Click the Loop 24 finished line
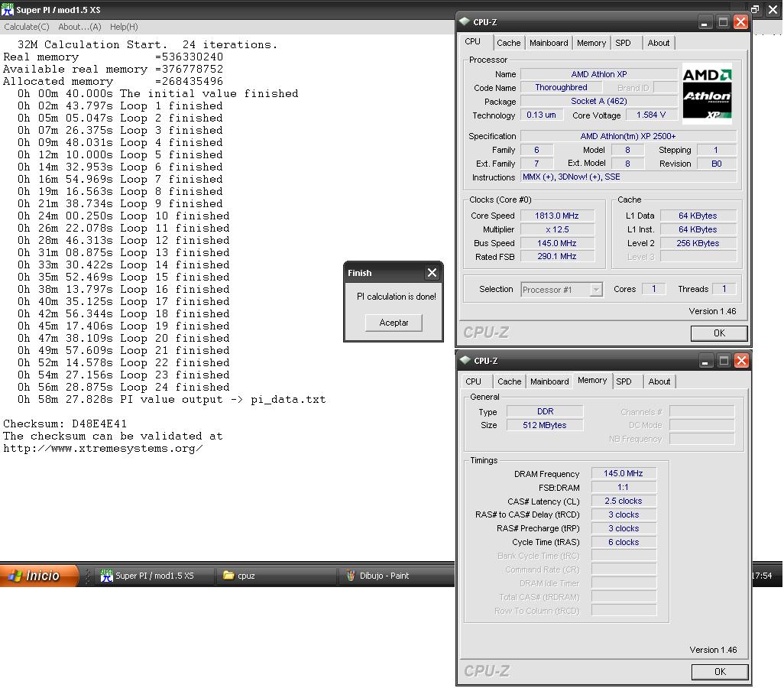The image size is (784, 688). coord(124,388)
